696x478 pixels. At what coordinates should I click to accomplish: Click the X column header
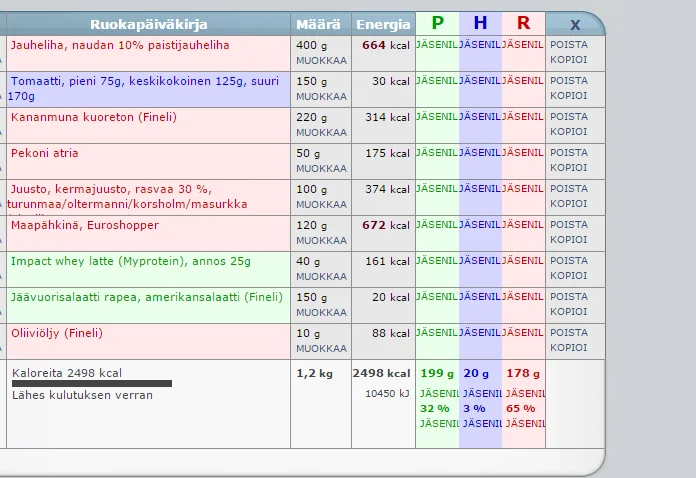(x=575, y=24)
